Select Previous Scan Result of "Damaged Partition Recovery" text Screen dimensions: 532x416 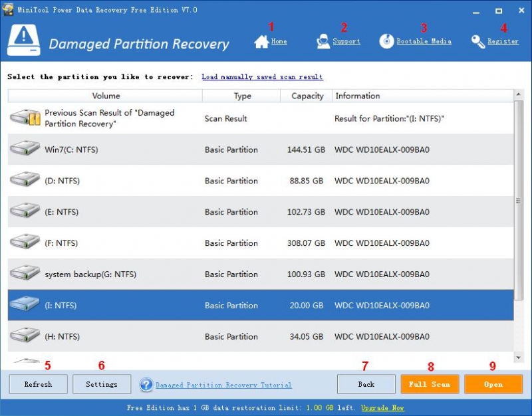coord(110,118)
